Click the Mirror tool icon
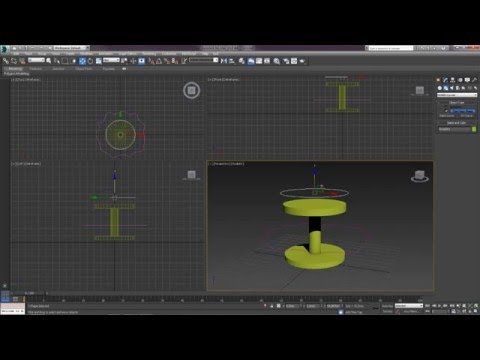 (224, 61)
